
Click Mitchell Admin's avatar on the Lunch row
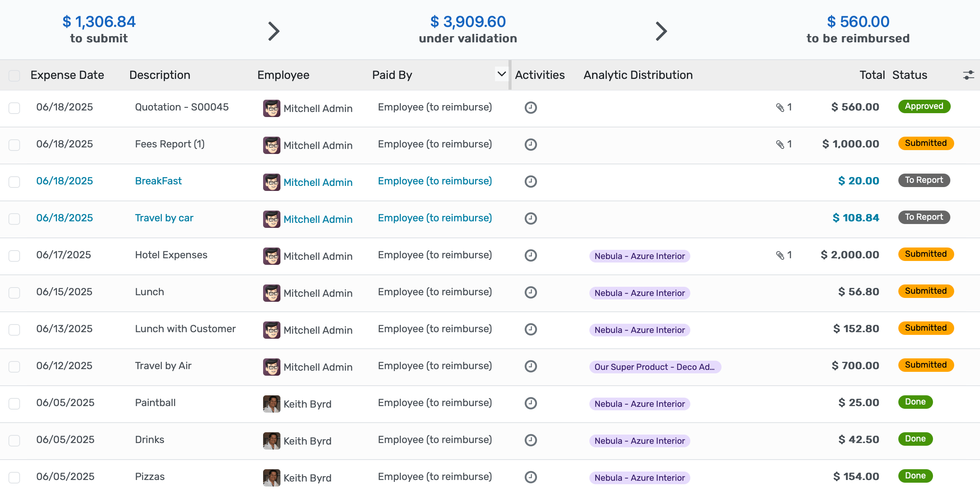pos(271,293)
